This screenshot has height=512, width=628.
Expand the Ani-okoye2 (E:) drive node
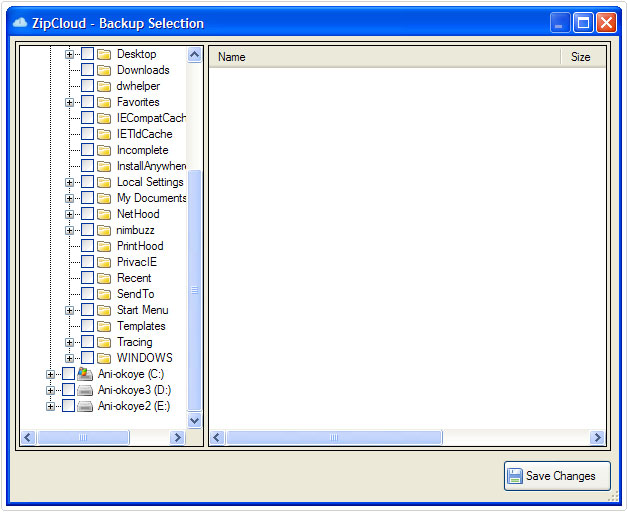pos(50,406)
